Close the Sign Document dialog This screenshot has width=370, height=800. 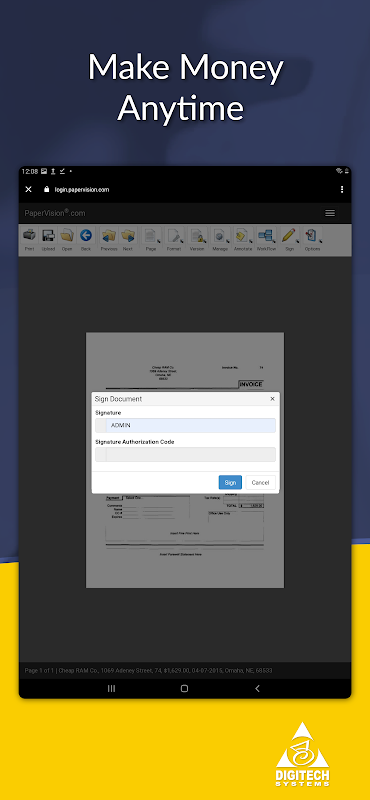pyautogui.click(x=272, y=399)
